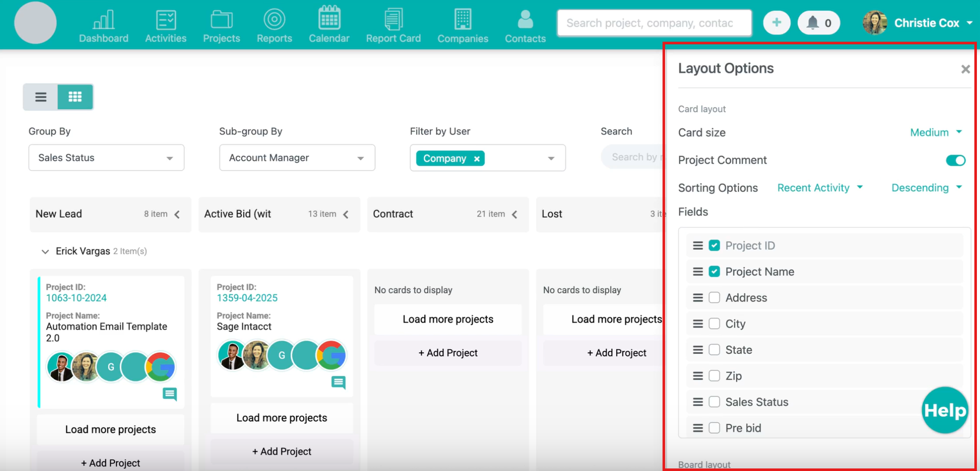Load more projects in Active Bid column
The image size is (980, 471).
click(x=282, y=418)
